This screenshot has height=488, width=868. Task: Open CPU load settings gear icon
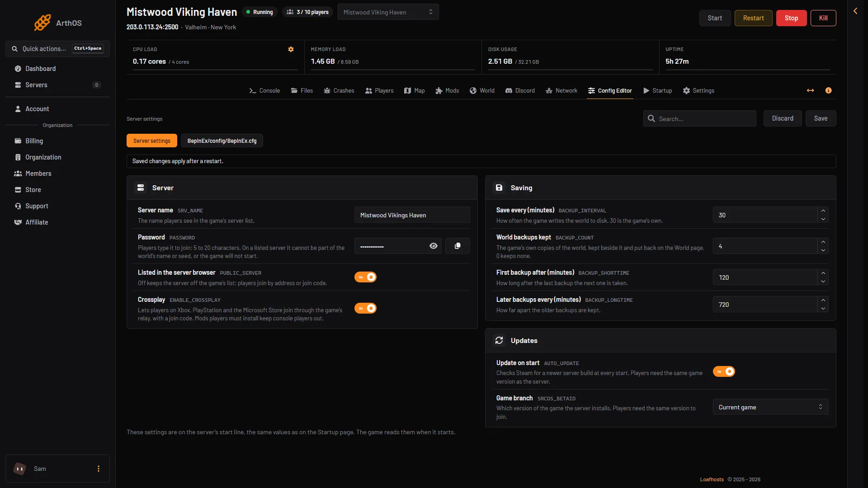point(291,49)
